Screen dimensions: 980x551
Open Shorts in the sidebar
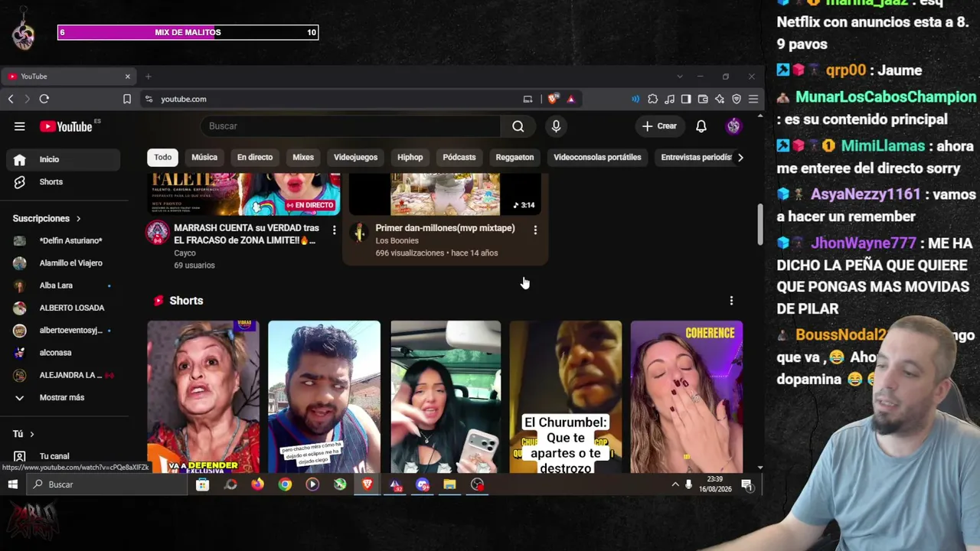click(x=63, y=182)
